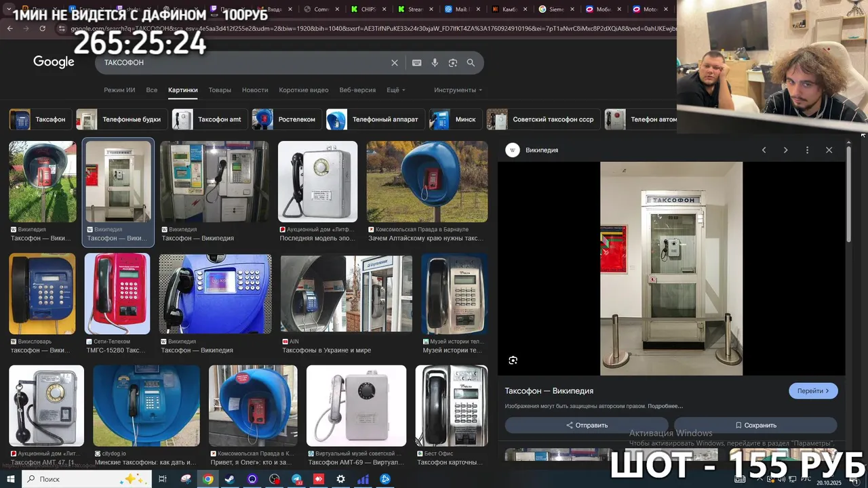Open the three-dot menu in preview panel
The width and height of the screenshot is (868, 488).
[x=807, y=150]
